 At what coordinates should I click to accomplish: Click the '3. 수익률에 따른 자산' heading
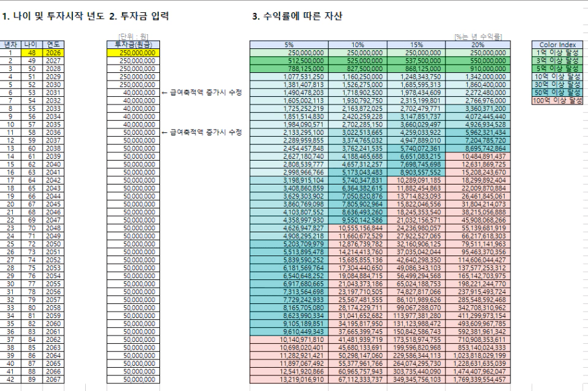pos(297,16)
